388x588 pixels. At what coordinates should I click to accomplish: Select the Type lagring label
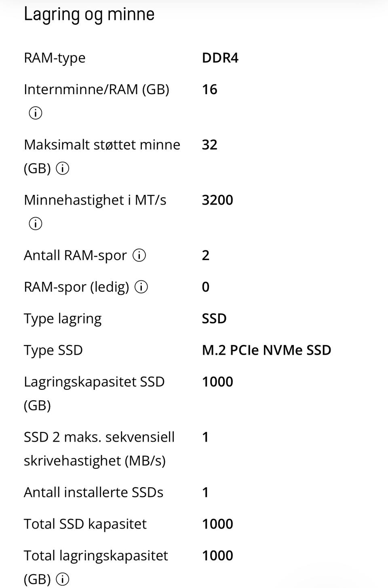63,319
